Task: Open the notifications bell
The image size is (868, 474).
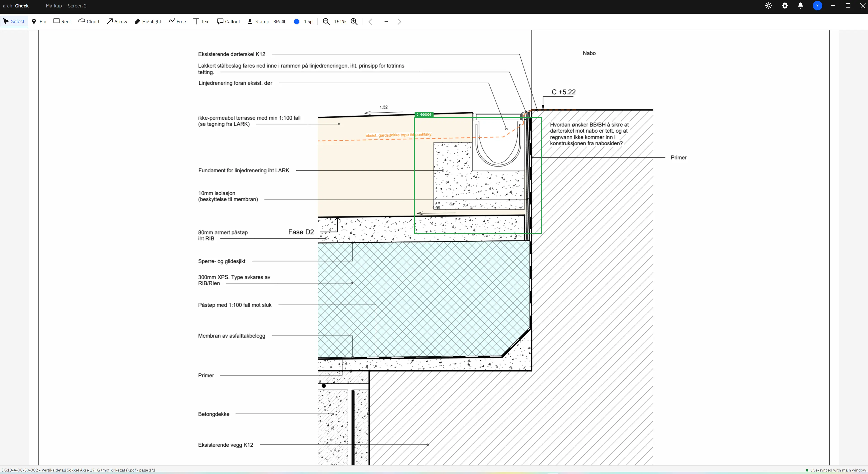Action: pyautogui.click(x=801, y=6)
